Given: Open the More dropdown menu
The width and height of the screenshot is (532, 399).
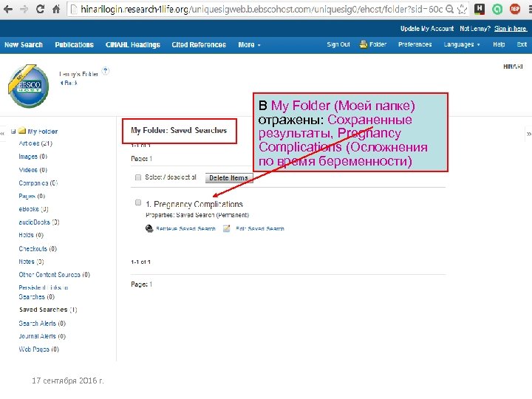Looking at the screenshot, I should click(249, 45).
